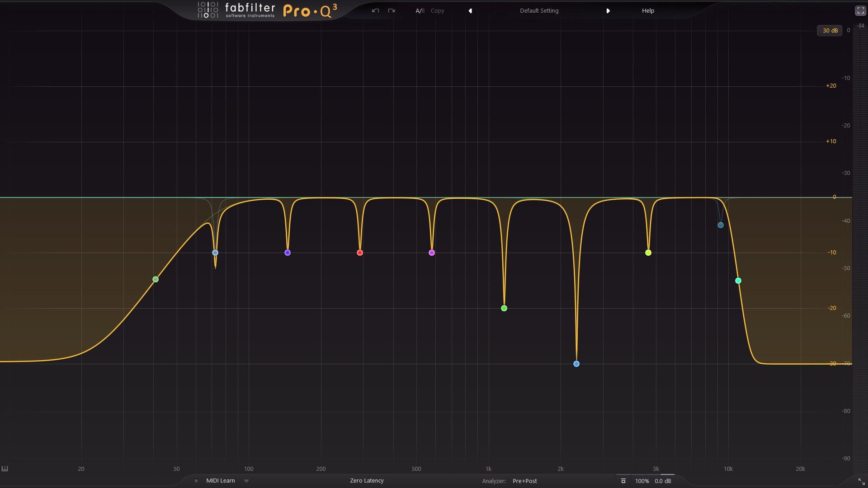
Task: Click the undo arrow icon
Action: pyautogui.click(x=375, y=10)
